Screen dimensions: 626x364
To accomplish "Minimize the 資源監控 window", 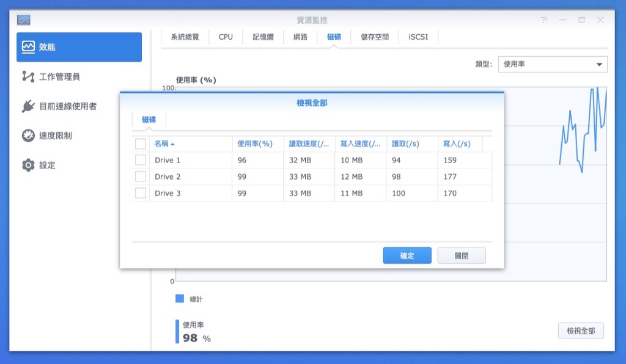I will click(562, 20).
